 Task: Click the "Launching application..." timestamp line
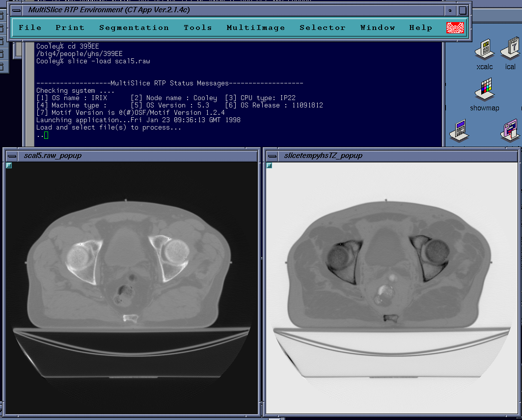[138, 120]
